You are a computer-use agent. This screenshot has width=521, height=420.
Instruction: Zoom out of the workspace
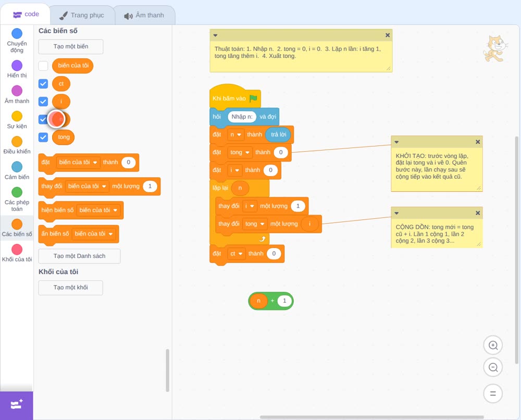493,367
